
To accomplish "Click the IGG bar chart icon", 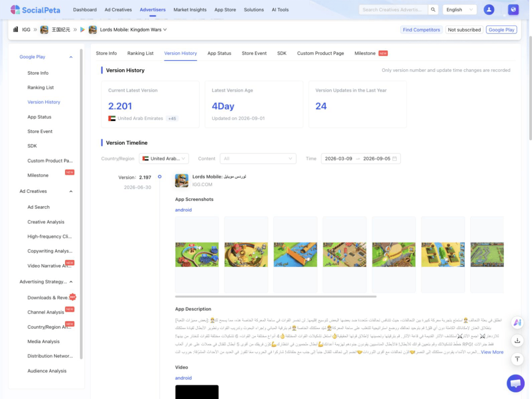I will click(16, 30).
